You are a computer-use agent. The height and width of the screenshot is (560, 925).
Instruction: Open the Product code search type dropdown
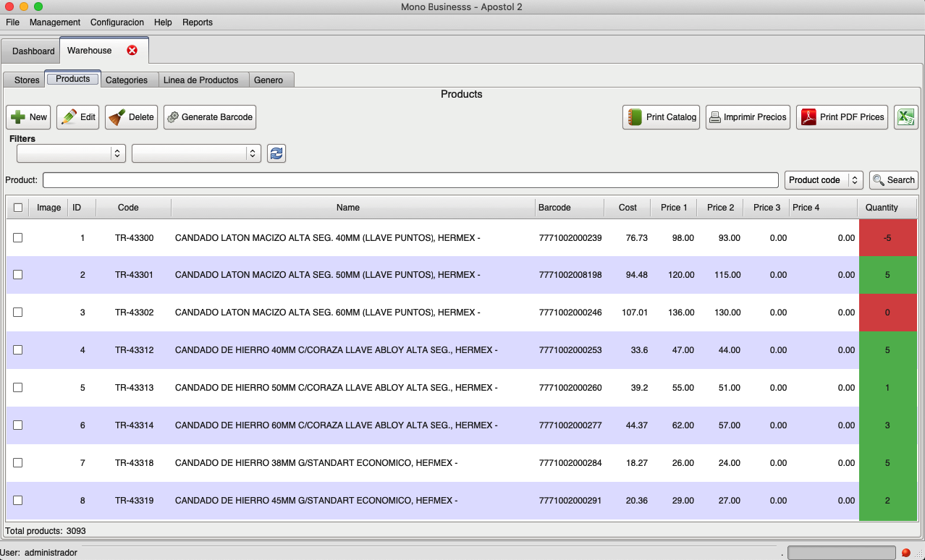coord(824,180)
